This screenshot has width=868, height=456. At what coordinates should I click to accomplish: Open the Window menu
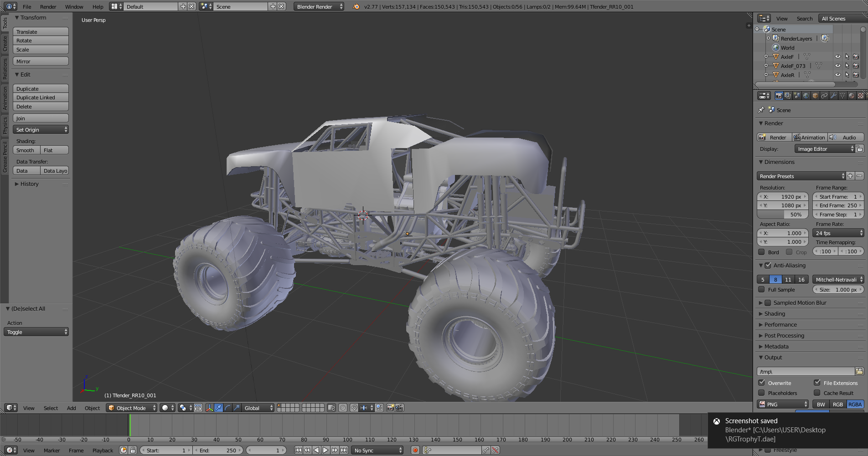coord(74,6)
